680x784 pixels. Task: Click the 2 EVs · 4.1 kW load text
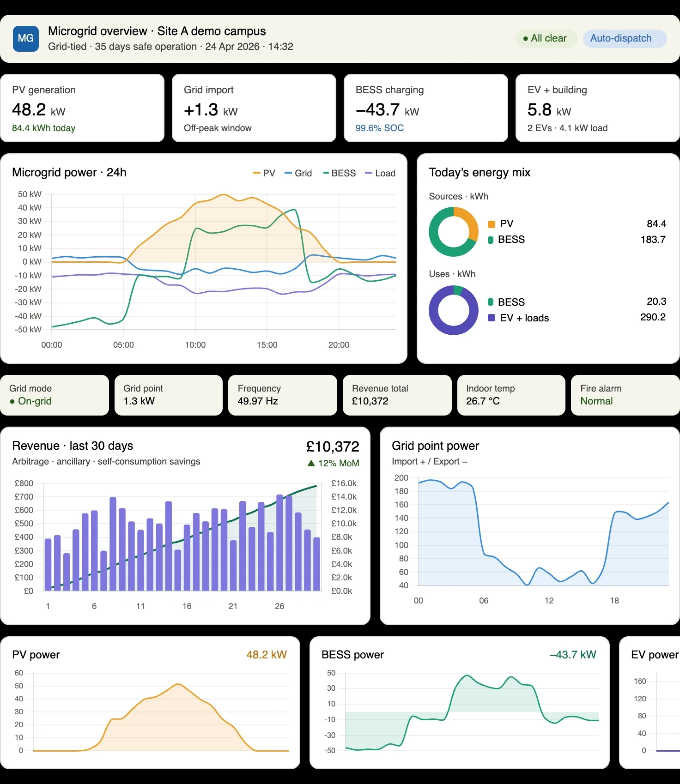(x=567, y=128)
